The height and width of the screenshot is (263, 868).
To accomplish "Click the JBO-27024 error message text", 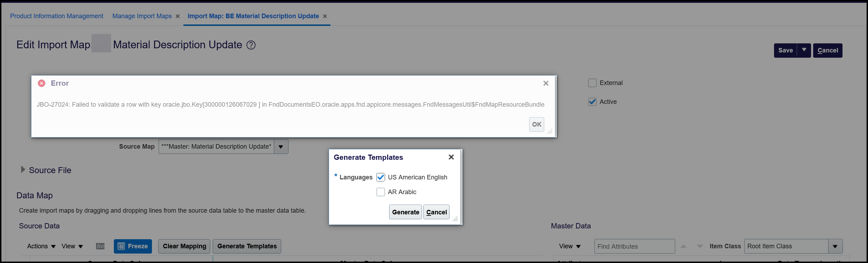I will 291,105.
